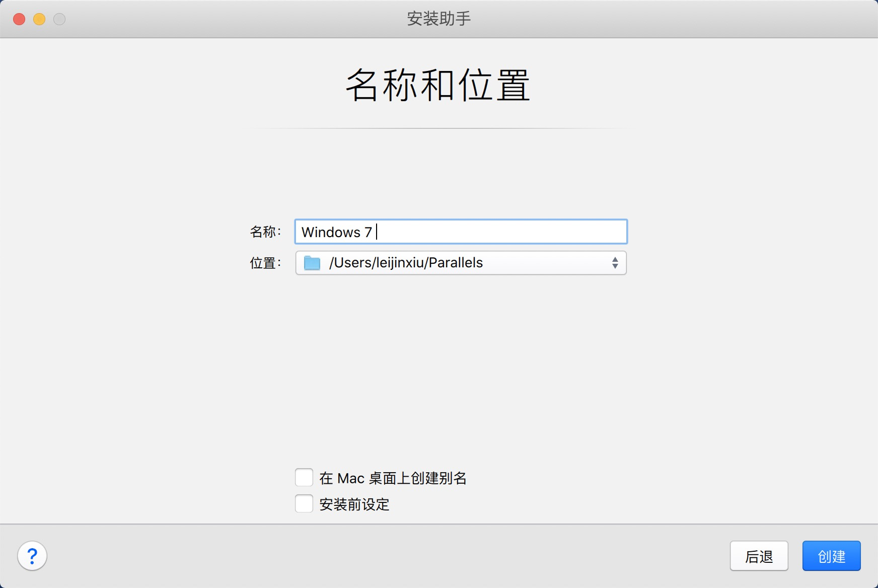Close the 安装助手 window

(19, 19)
